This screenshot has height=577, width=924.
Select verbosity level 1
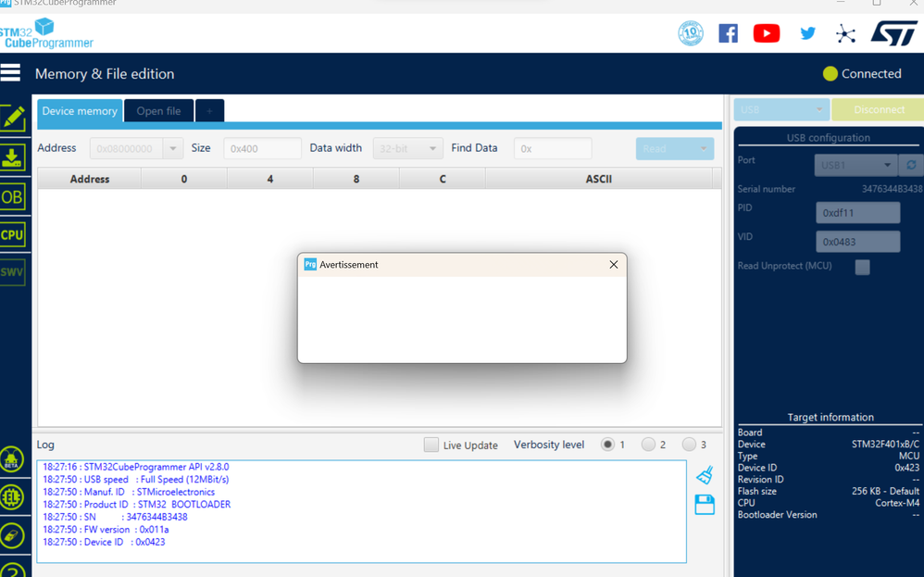click(x=607, y=445)
